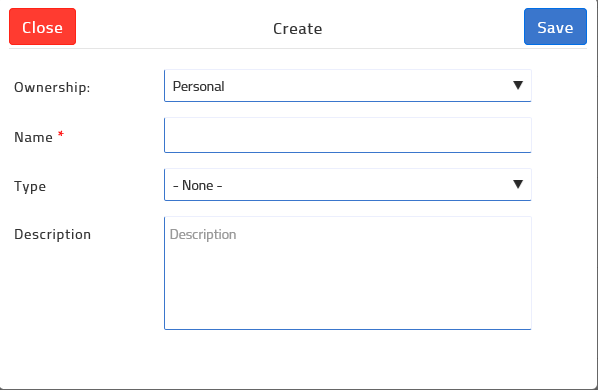Click inside the Description text area

pos(347,273)
